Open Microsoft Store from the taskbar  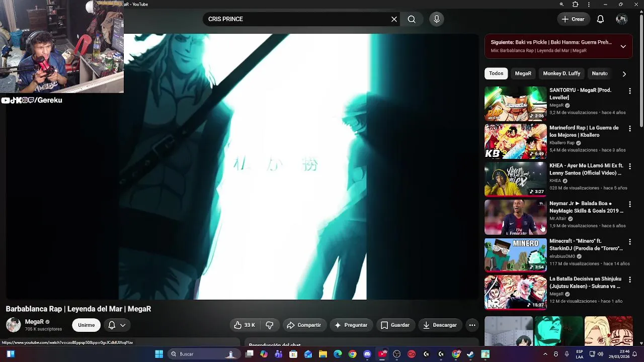pos(293,354)
